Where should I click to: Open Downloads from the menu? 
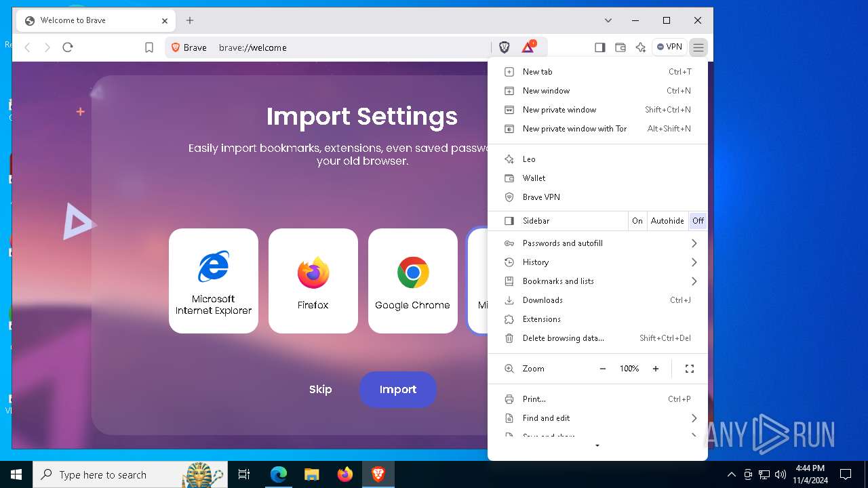[x=597, y=300]
